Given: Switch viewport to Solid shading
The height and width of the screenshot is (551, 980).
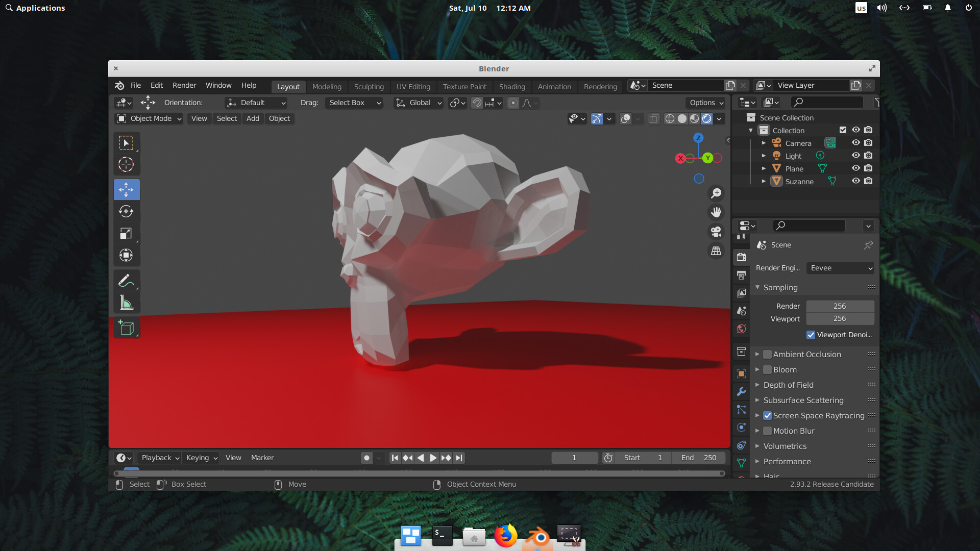Looking at the screenshot, I should pos(682,119).
